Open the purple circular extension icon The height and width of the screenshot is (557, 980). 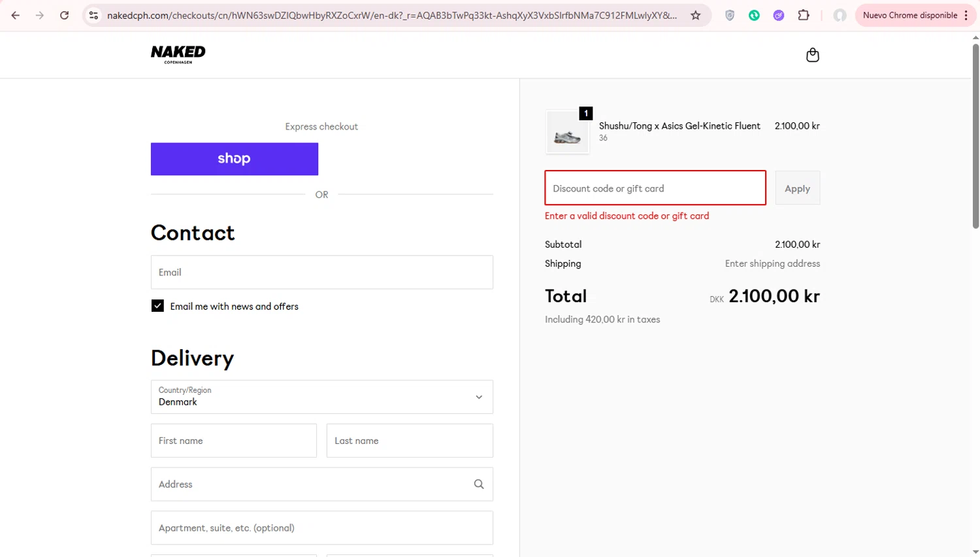pos(778,15)
